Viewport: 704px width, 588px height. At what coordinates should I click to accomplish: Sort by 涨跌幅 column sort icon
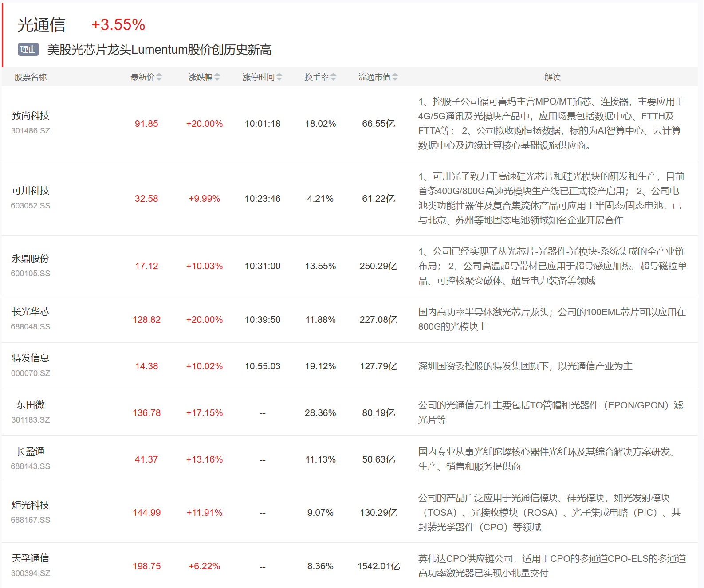click(217, 77)
